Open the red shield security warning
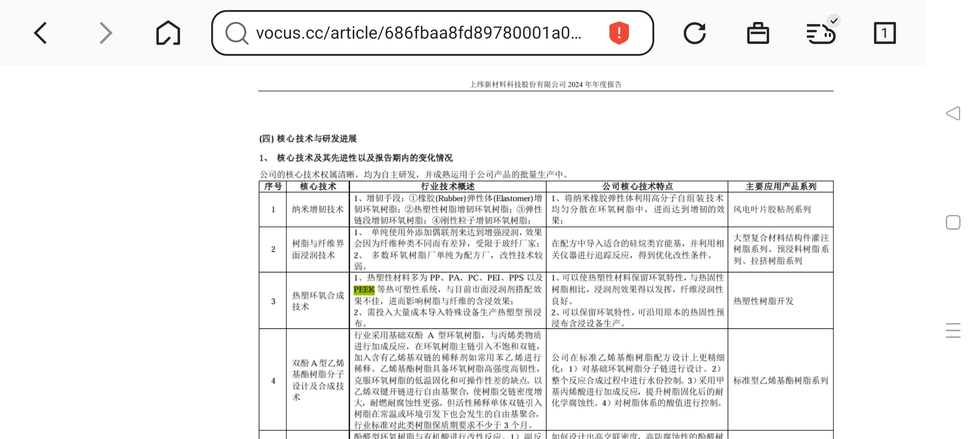The height and width of the screenshot is (439, 980). pos(619,33)
